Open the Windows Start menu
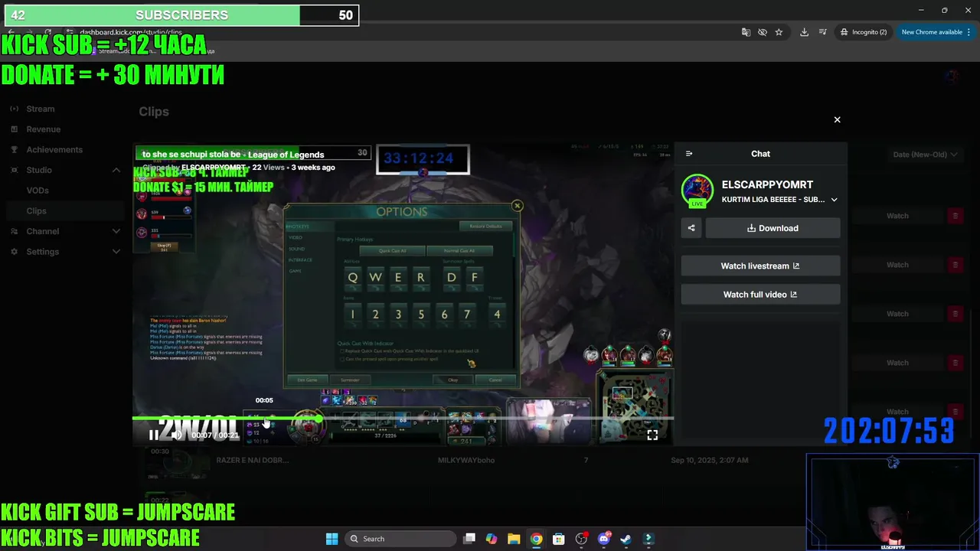 pos(332,539)
